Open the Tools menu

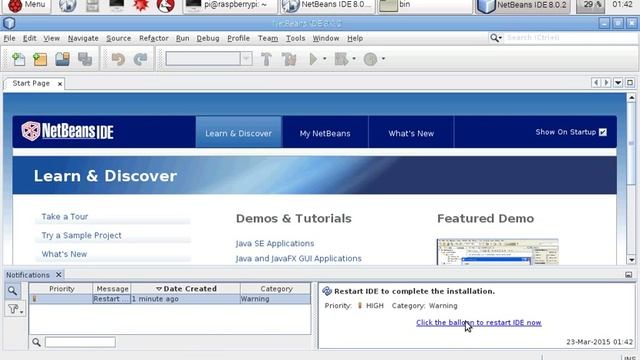(295, 38)
